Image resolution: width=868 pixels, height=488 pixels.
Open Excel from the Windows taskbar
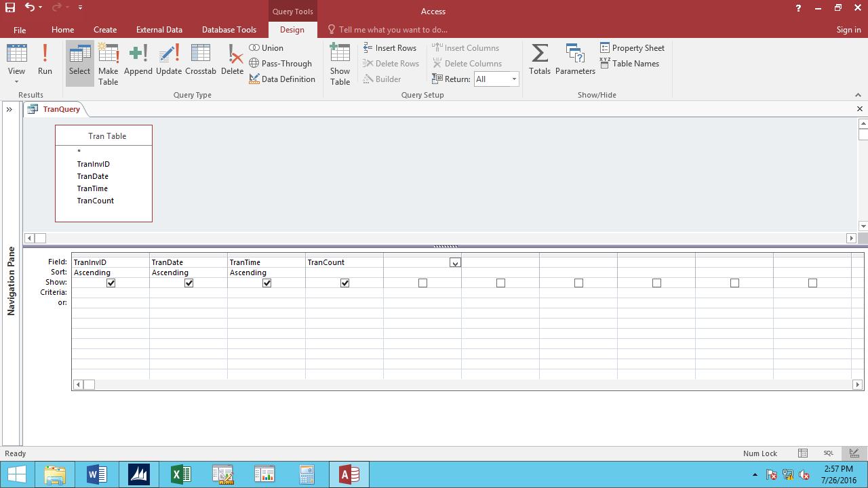180,474
